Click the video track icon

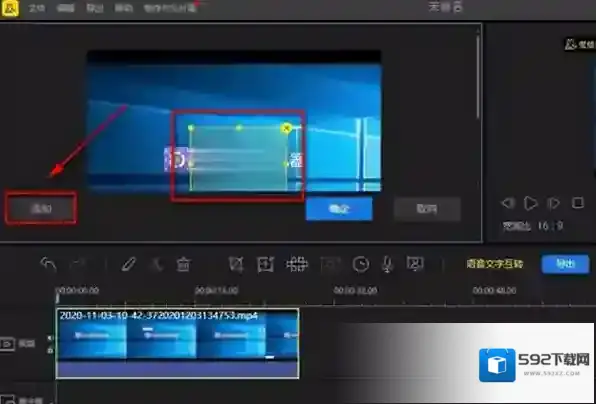point(8,344)
